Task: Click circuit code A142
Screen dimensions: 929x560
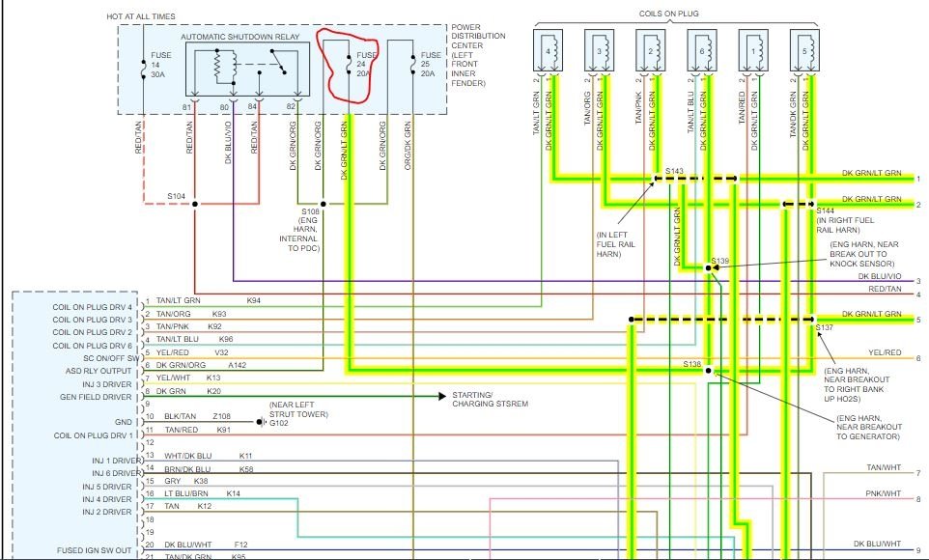Action: (x=237, y=365)
